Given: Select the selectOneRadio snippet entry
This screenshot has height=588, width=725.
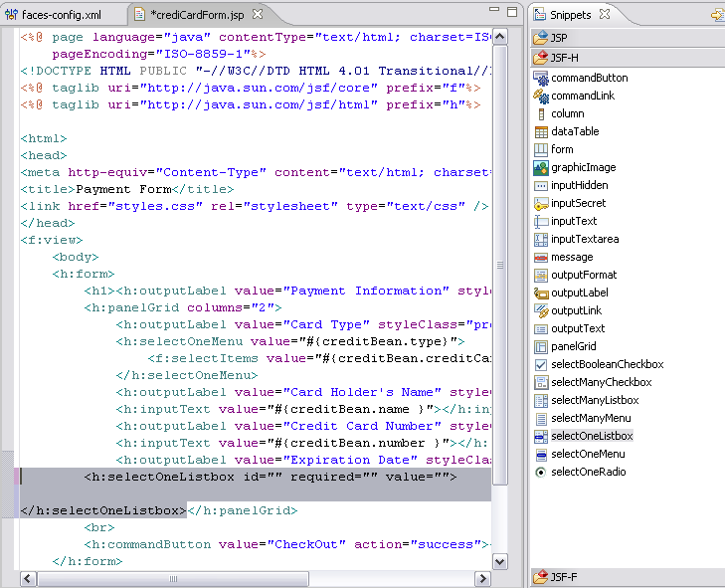Looking at the screenshot, I should click(x=588, y=472).
